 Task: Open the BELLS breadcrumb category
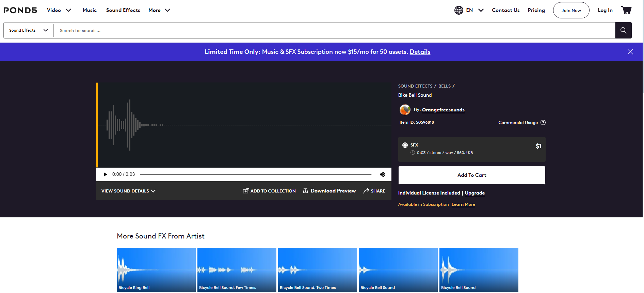coord(444,86)
